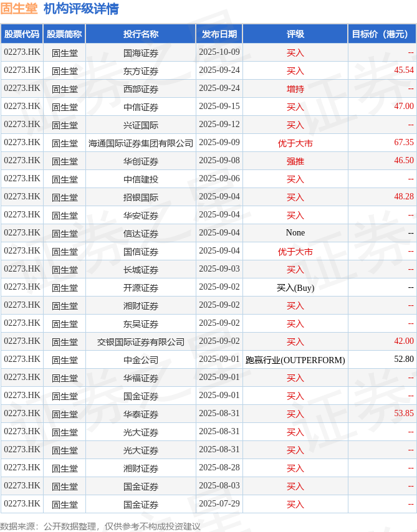The height and width of the screenshot is (532, 417).
Task: Click target price 47.00
Action: pos(404,106)
